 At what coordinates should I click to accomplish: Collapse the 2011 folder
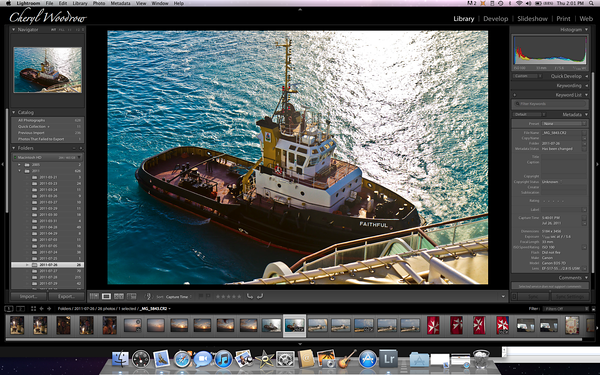[20, 171]
